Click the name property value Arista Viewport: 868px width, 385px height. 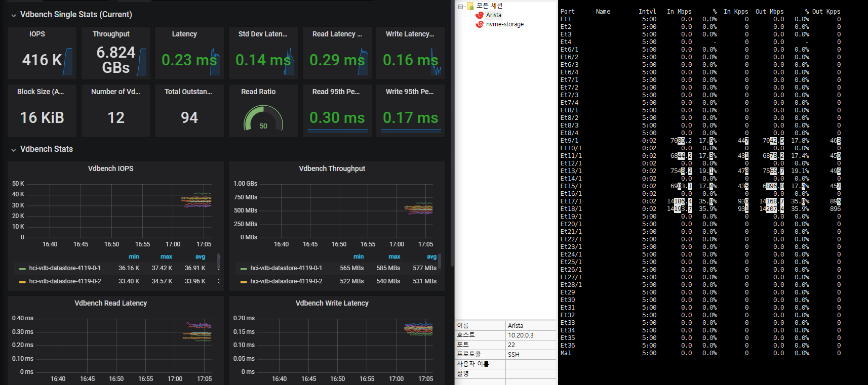coord(516,326)
